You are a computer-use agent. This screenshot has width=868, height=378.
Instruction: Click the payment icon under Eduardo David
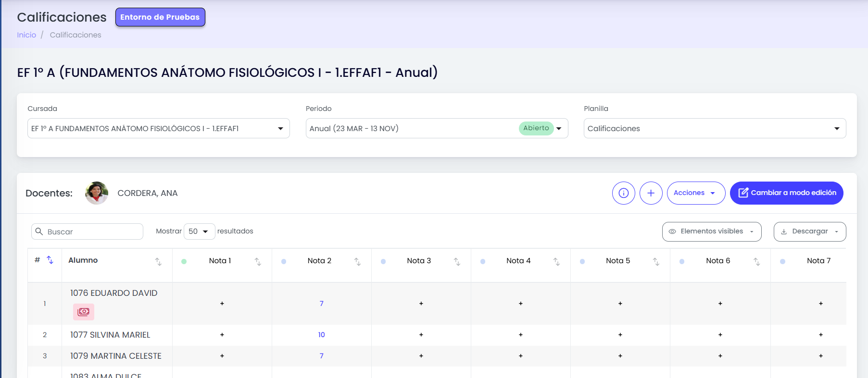pyautogui.click(x=83, y=312)
